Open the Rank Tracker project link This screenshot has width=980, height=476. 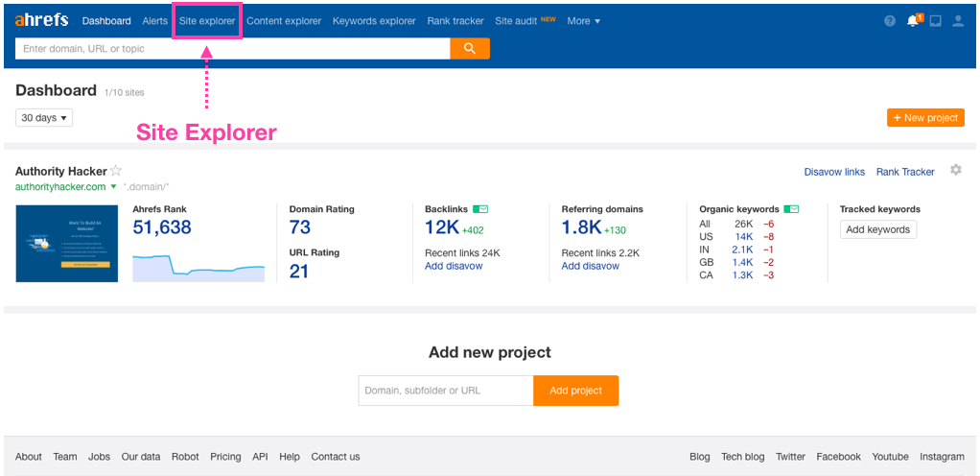(905, 172)
